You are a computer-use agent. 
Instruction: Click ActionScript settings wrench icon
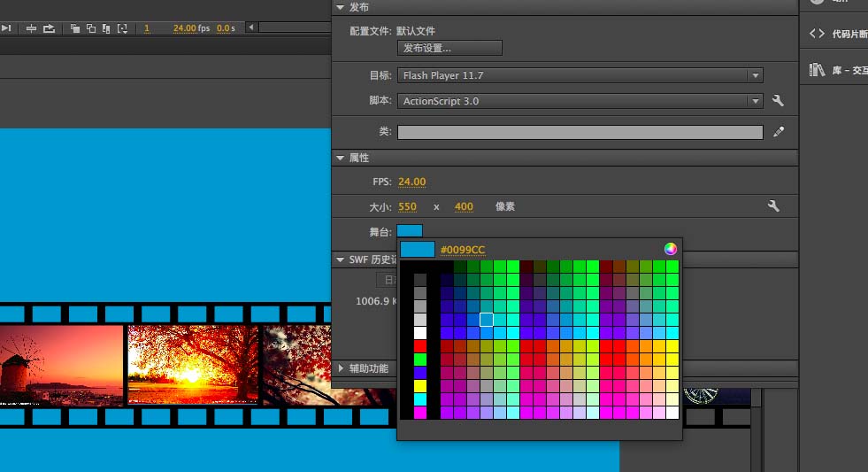click(778, 100)
